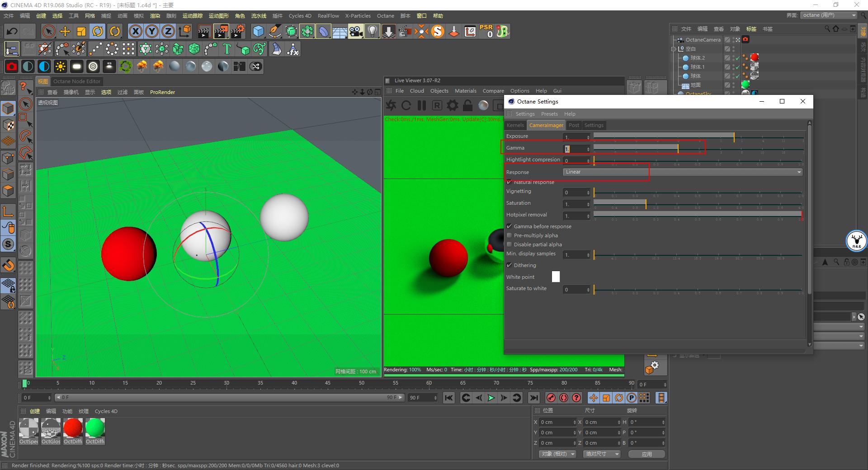Screen dimensions: 868x470
Task: Select the red OctDiff material thumbnail
Action: 73,428
